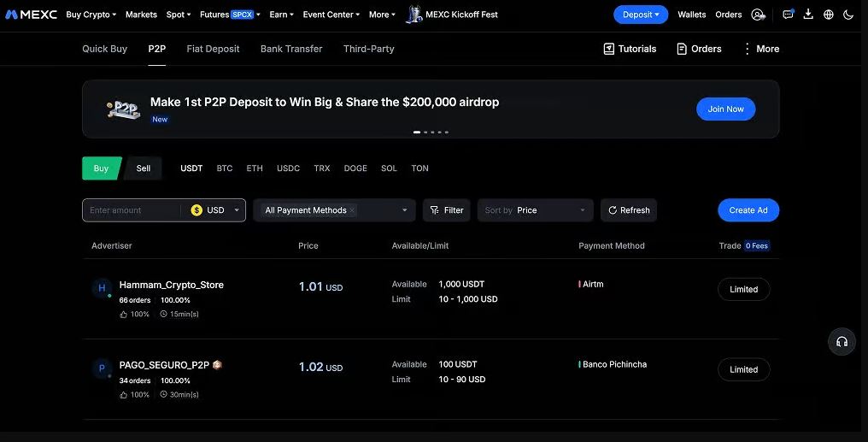Click the P2P banner graphic
Screen dimensions: 868x442
[x=123, y=109]
